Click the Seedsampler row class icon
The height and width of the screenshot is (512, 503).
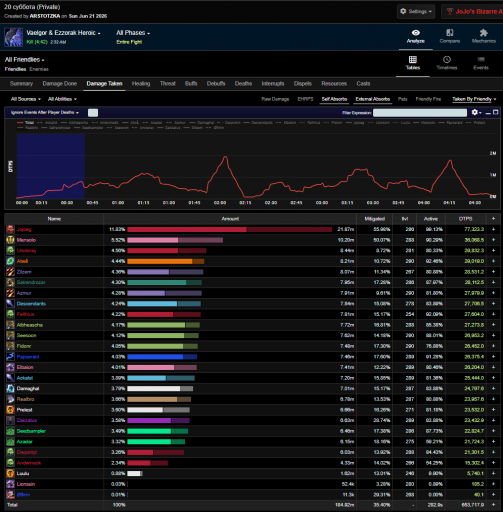coord(10,431)
